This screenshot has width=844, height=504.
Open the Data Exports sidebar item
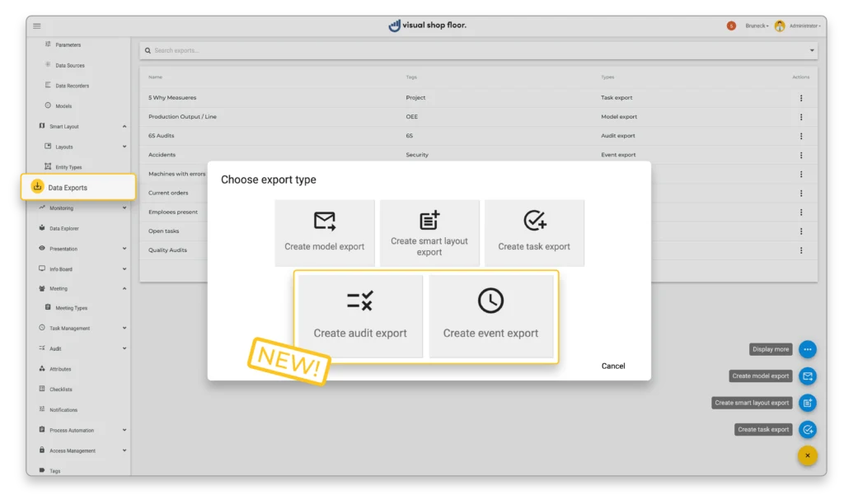click(x=77, y=188)
